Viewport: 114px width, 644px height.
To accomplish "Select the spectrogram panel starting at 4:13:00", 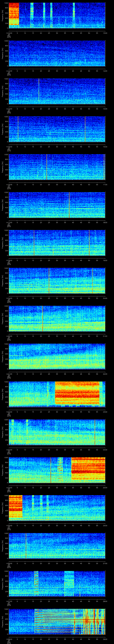I will click(x=57, y=54).
